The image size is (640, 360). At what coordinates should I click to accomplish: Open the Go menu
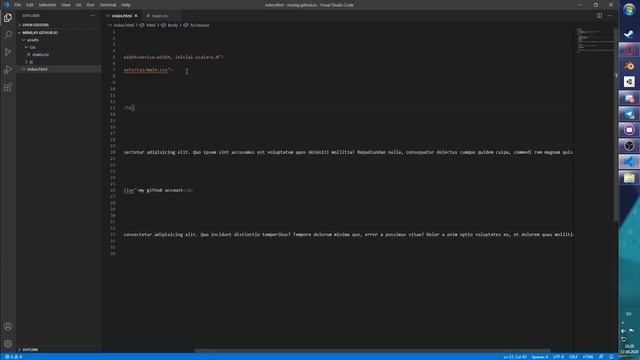(78, 5)
